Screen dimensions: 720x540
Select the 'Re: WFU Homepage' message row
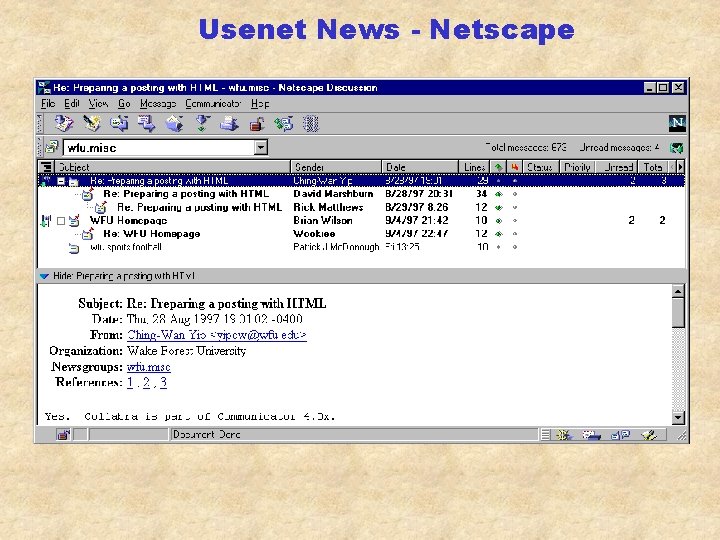(361, 234)
